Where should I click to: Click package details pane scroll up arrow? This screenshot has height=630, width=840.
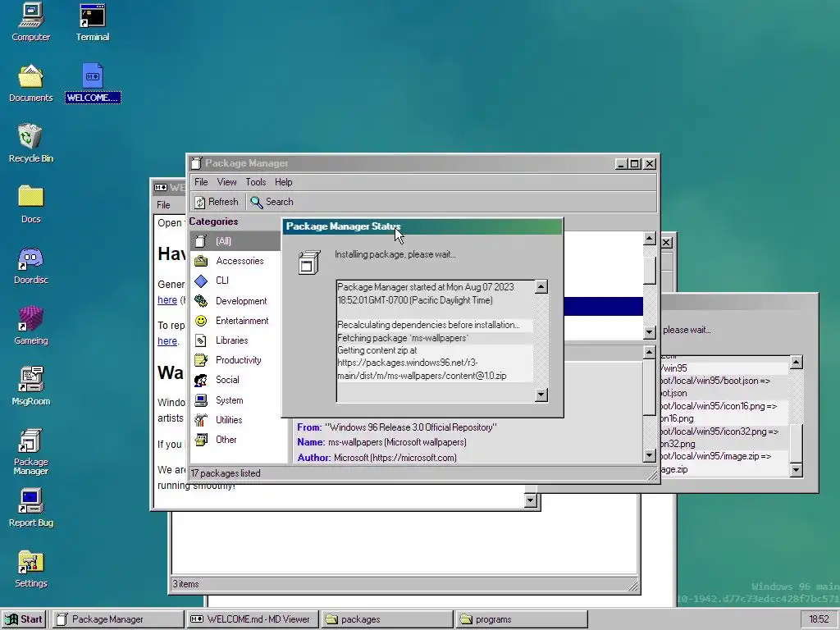(650, 352)
